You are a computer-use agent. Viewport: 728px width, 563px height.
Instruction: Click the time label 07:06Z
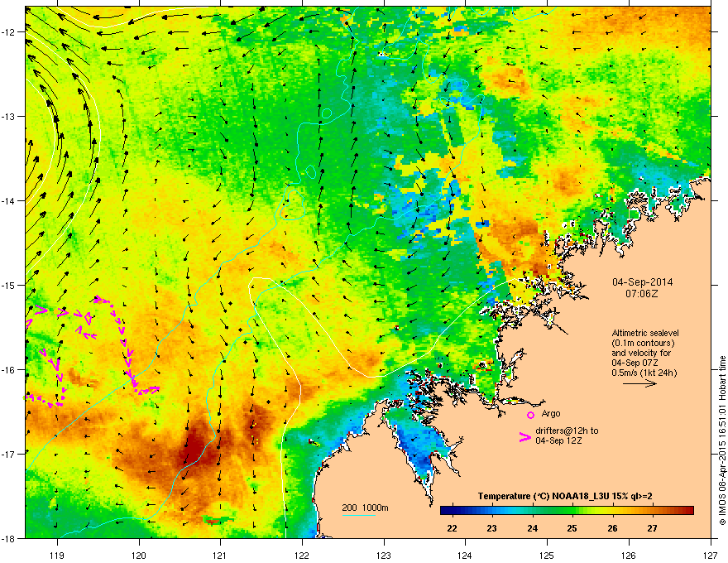642,294
